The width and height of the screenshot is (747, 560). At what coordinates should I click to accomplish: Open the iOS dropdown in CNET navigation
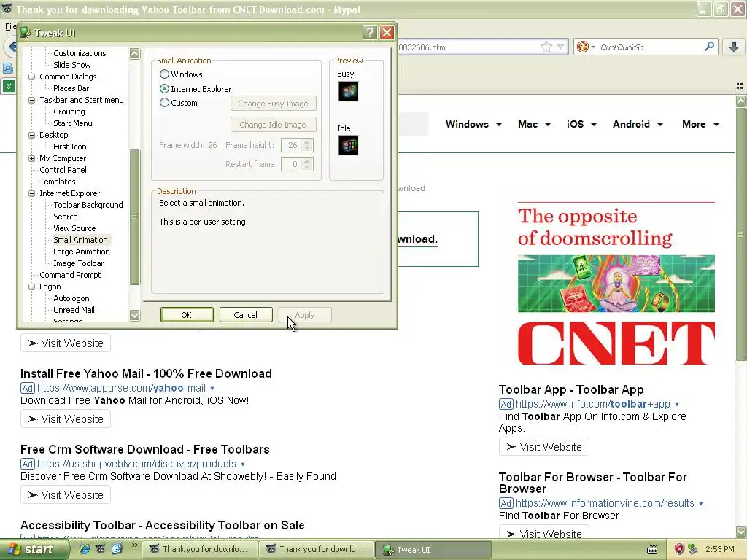tap(581, 124)
